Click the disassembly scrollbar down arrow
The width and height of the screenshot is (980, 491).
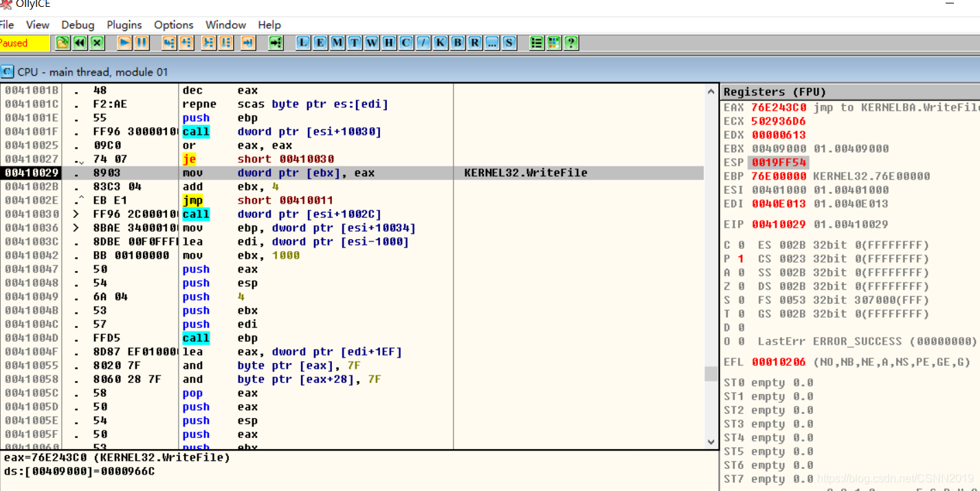pos(711,442)
